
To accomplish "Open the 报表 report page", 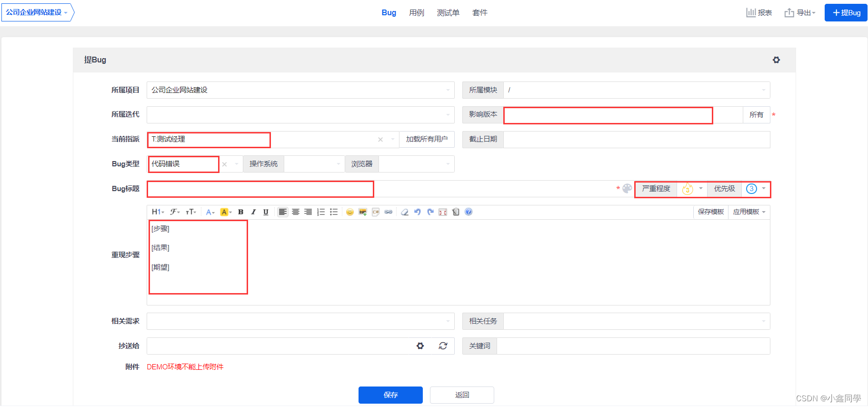I will pos(759,13).
